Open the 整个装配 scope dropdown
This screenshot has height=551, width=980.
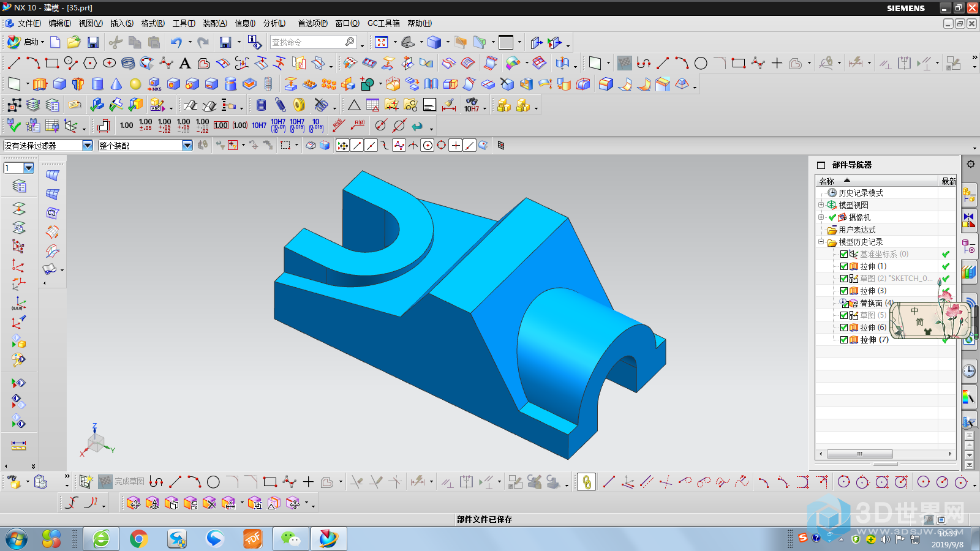(187, 146)
